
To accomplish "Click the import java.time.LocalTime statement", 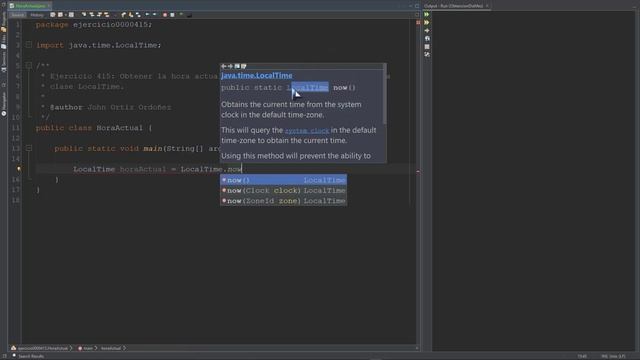I will point(99,45).
